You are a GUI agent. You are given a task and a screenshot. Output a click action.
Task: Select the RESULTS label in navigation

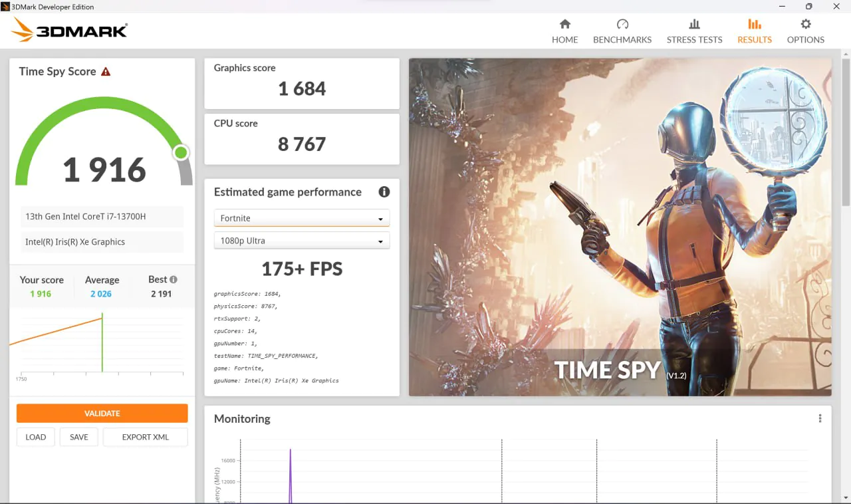(x=755, y=40)
